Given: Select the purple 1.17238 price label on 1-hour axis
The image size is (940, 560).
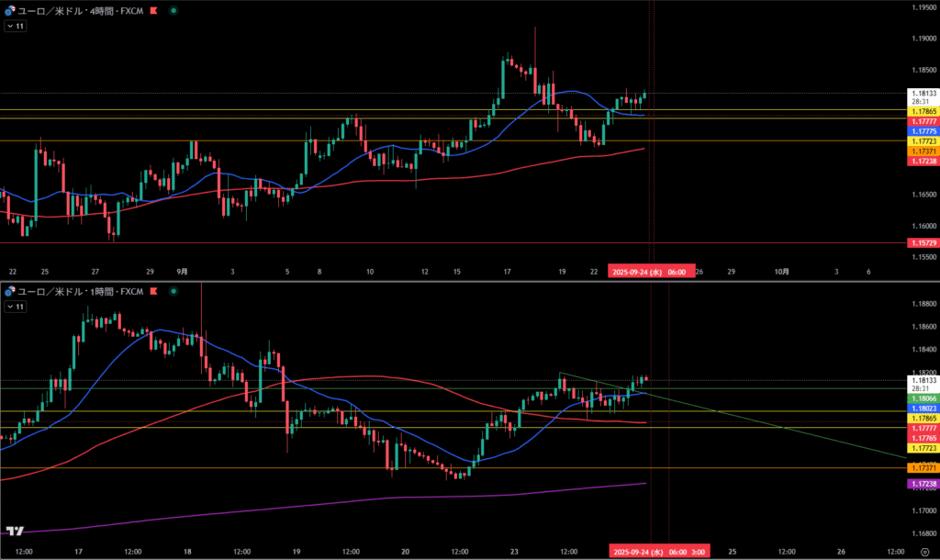Looking at the screenshot, I should [923, 483].
